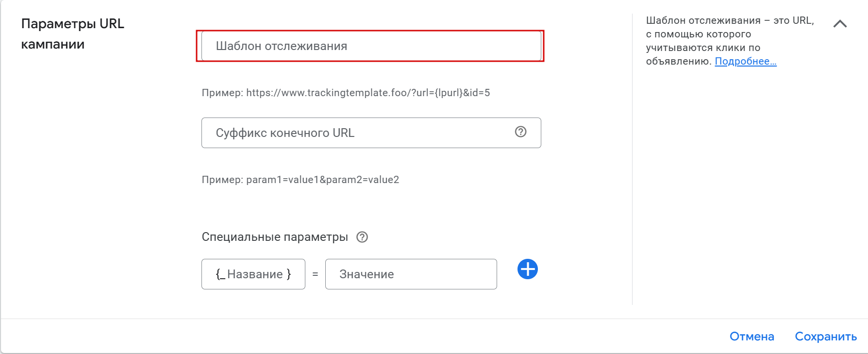Save changes with Сохранить
This screenshot has width=868, height=354.
pyautogui.click(x=825, y=337)
